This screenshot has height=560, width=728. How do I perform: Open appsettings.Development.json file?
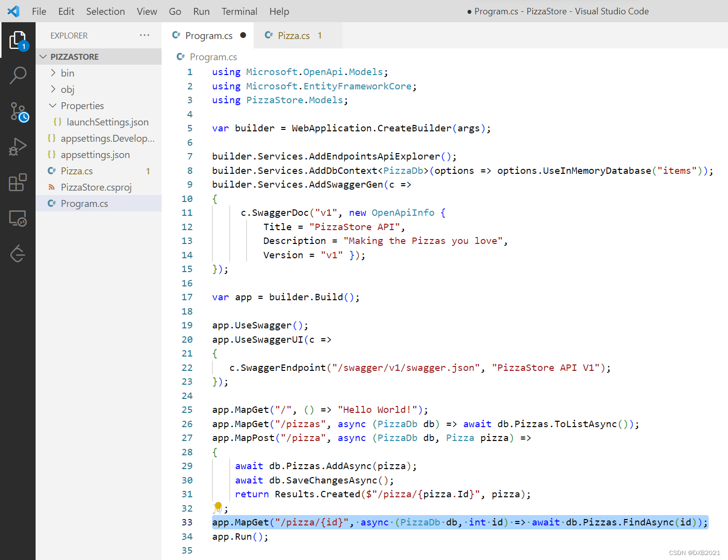pos(99,138)
